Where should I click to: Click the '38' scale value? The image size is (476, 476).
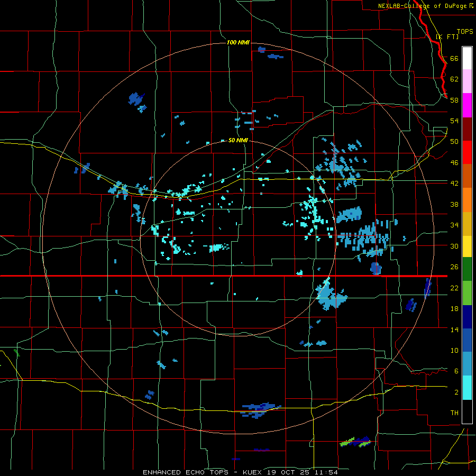(454, 204)
